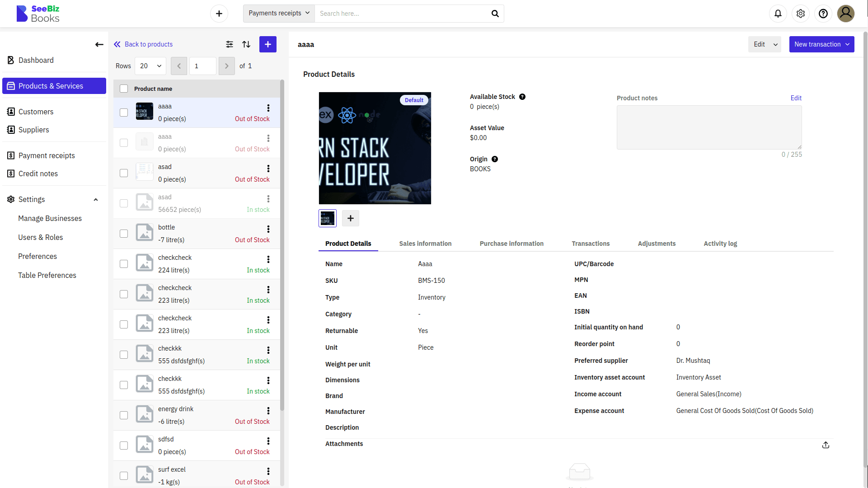Open Preferences settings
The width and height of the screenshot is (868, 488).
[x=38, y=256]
